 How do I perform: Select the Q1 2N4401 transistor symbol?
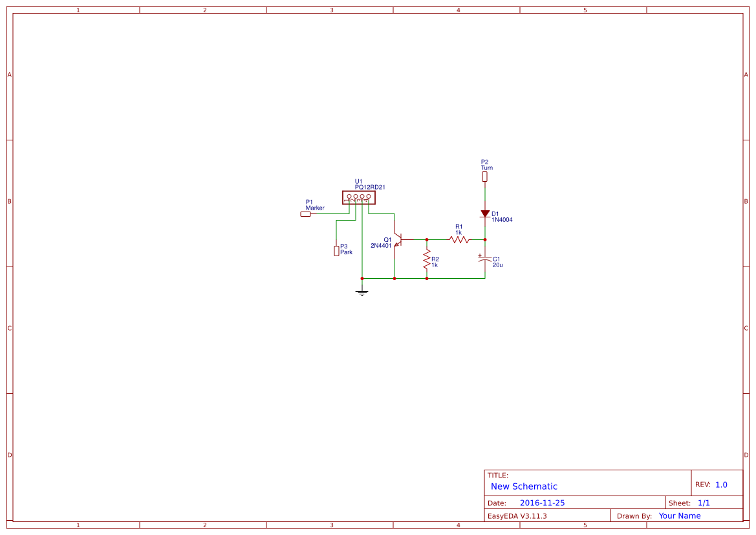point(400,239)
